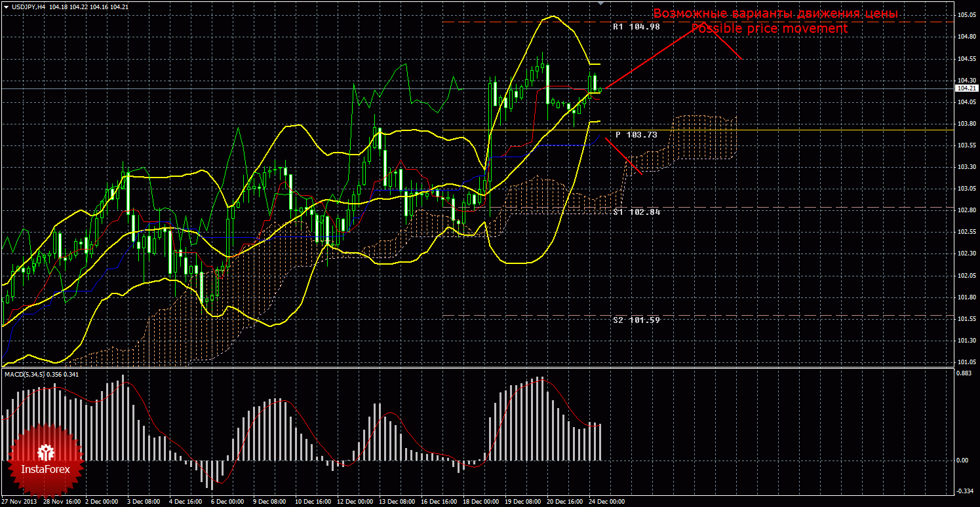Select the Russian red text annotation
This screenshot has width=980, height=507.
coord(775,14)
